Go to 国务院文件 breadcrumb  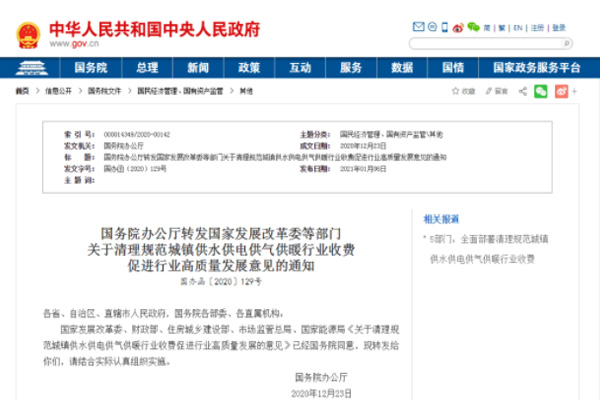tap(104, 91)
